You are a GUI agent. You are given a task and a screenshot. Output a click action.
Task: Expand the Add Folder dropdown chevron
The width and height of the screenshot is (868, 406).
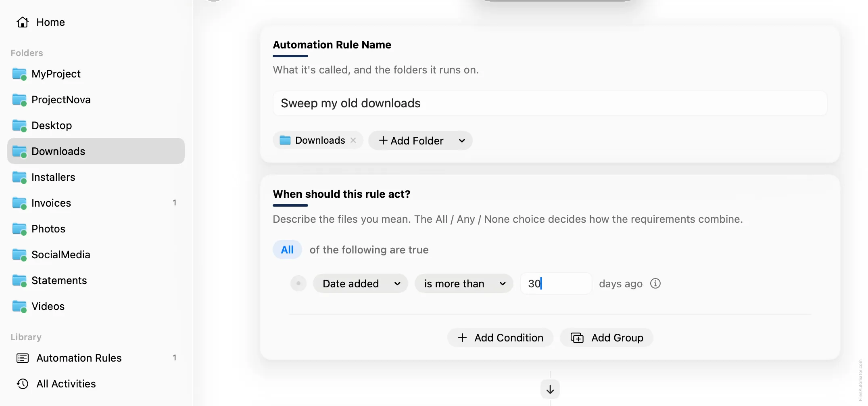[x=462, y=140]
